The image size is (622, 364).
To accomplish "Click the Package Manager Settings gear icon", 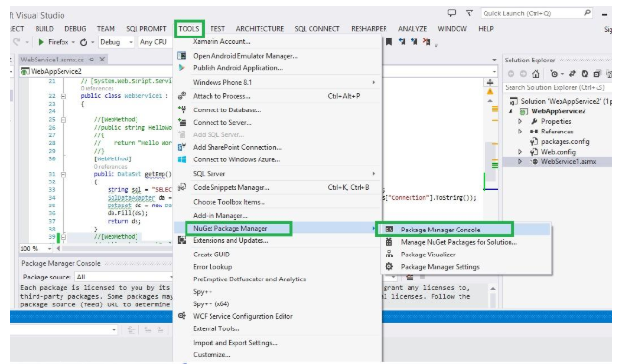I will pyautogui.click(x=389, y=267).
